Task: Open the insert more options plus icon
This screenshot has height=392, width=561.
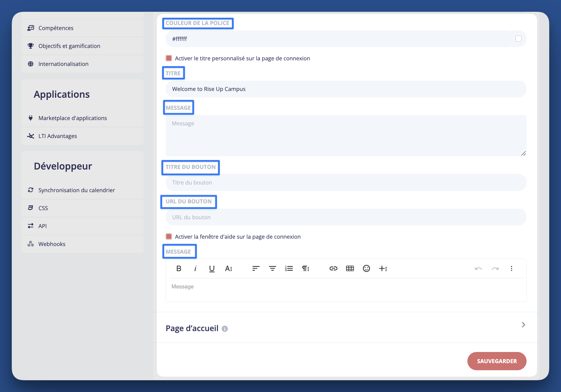Action: pos(383,268)
